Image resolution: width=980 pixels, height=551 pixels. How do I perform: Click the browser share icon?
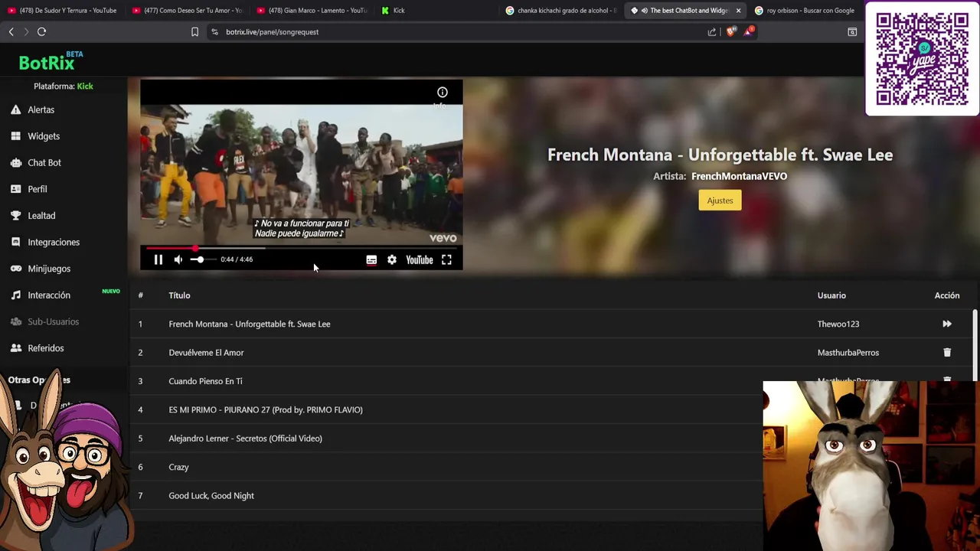point(712,32)
